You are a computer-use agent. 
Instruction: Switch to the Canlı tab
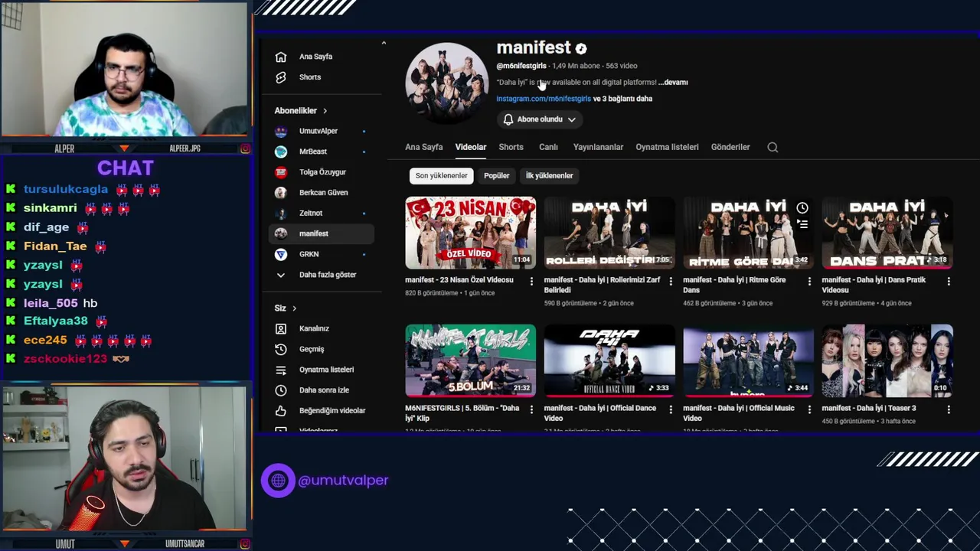tap(548, 147)
